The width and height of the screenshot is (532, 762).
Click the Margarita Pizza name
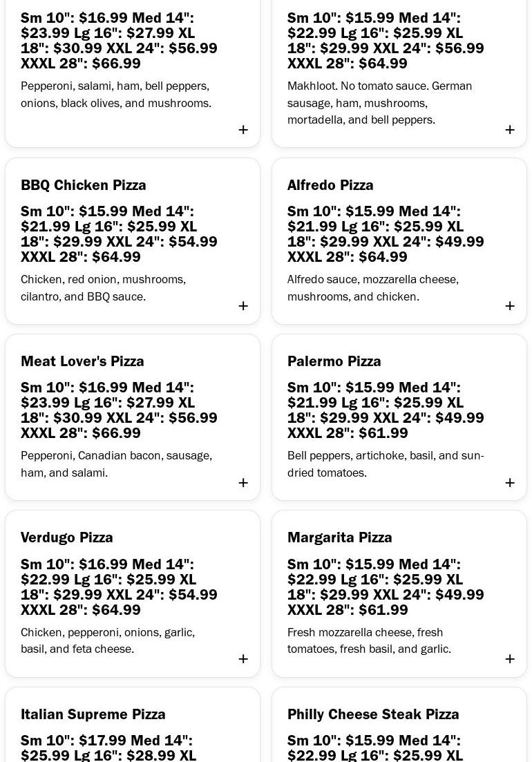click(340, 537)
